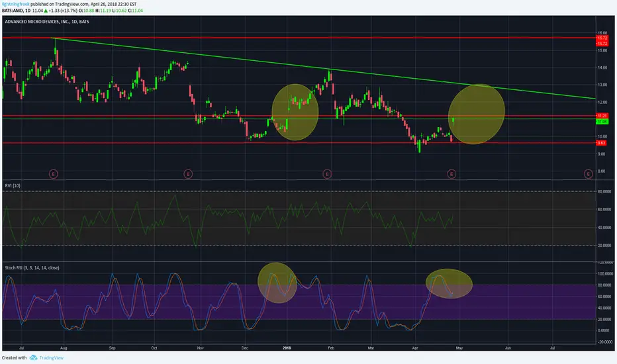The image size is (617, 364).
Task: Click the -20.0000 Stoch RSI axis label
Action: point(605,342)
